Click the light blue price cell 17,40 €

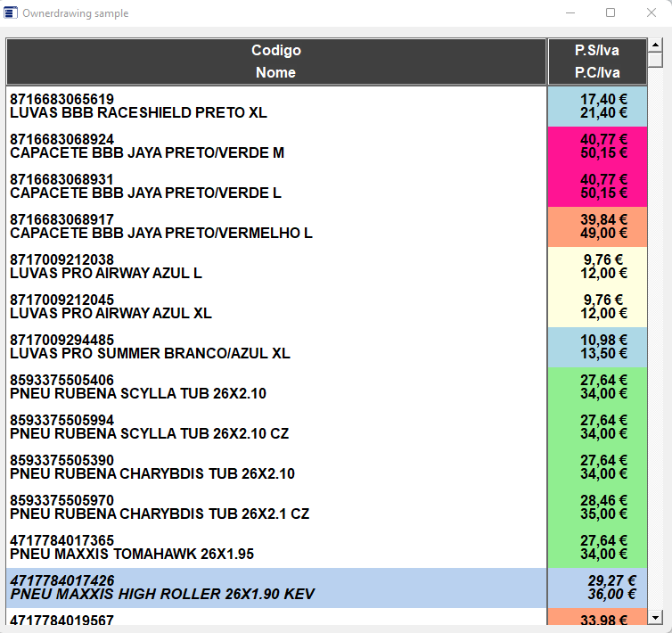coord(597,106)
